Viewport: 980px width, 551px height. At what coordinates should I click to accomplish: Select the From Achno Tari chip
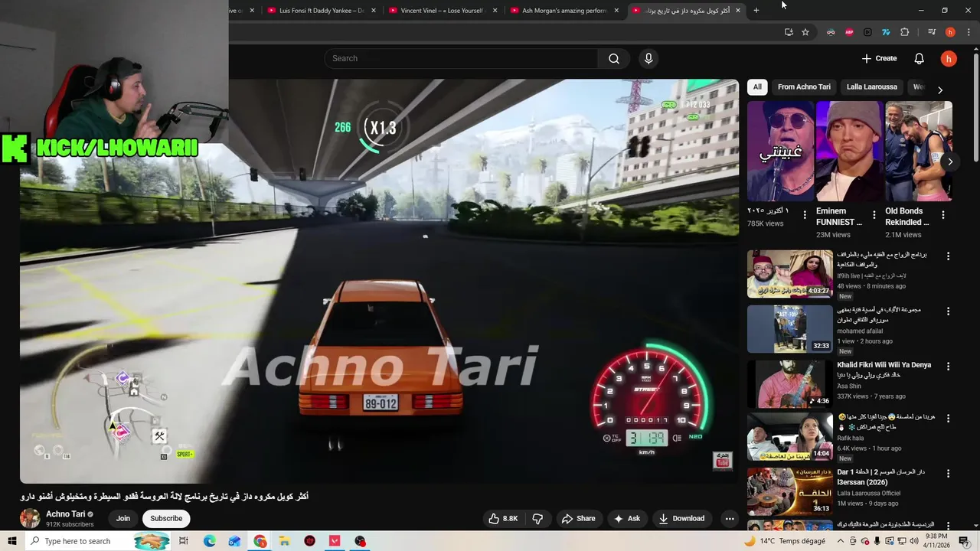[804, 87]
